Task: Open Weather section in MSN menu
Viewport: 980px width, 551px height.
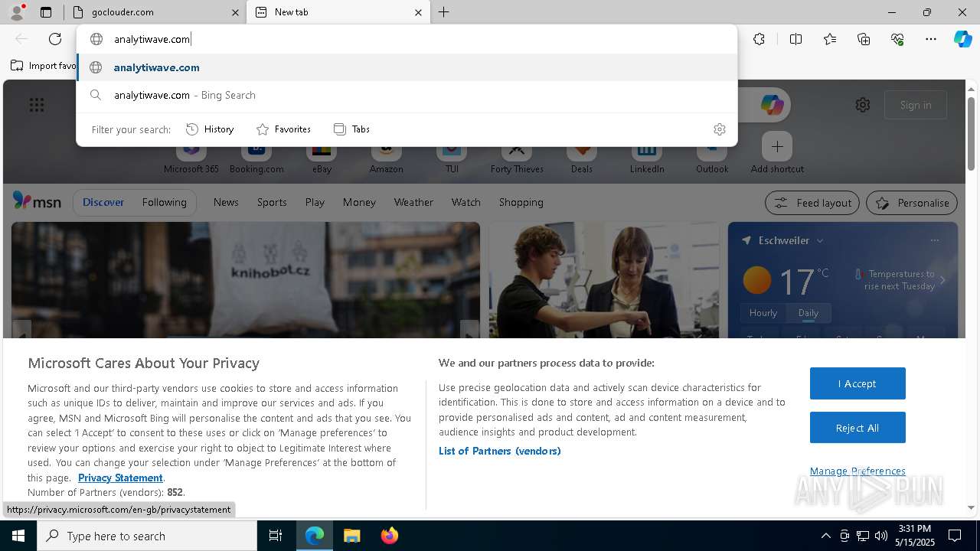Action: click(413, 202)
